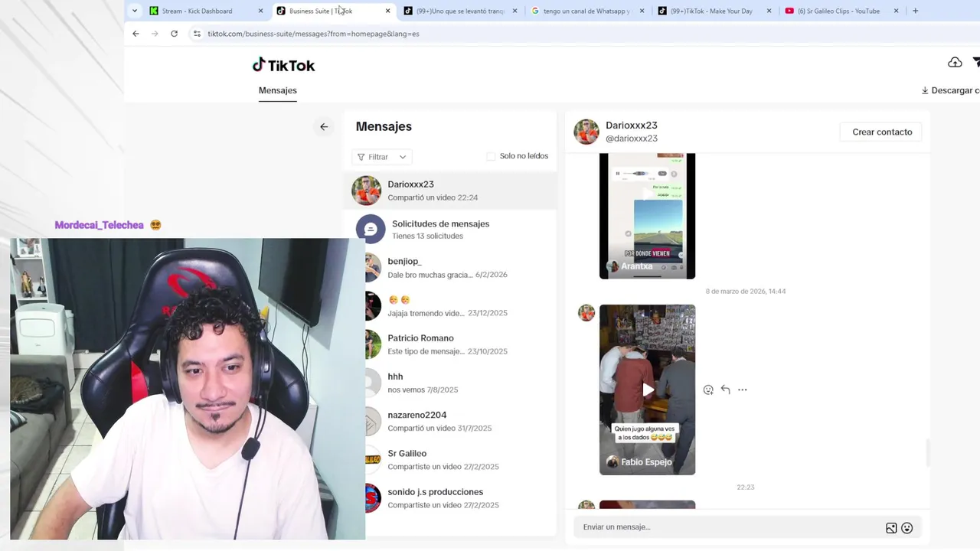Click the chat scrollbar thumb
This screenshot has height=551, width=980.
coord(927,452)
